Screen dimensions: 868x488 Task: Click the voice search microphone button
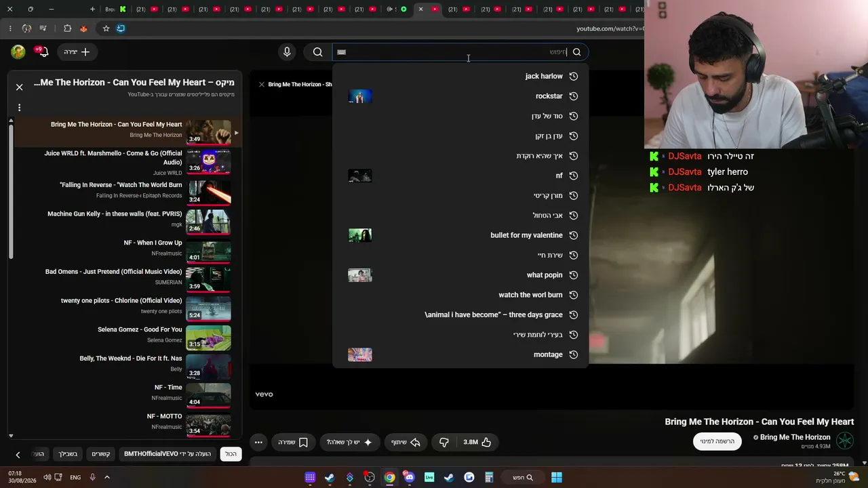(287, 52)
